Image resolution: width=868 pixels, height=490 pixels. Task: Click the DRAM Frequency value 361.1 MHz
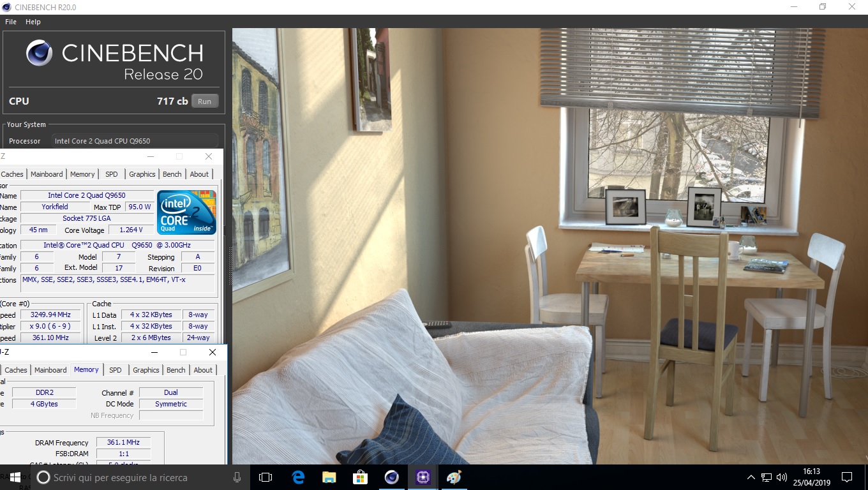[x=124, y=442]
